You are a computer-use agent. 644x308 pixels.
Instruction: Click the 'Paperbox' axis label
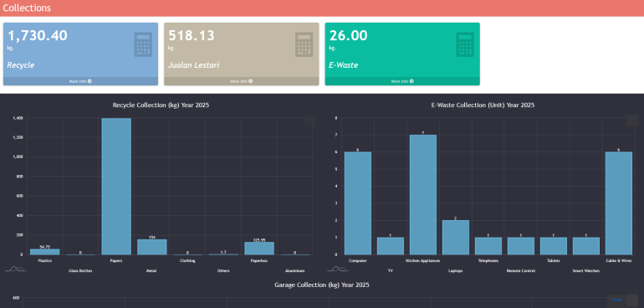(259, 260)
